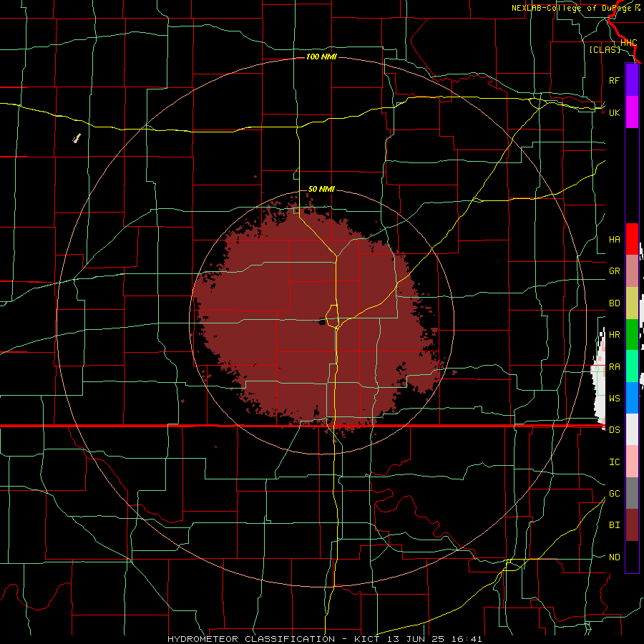644x644 pixels.
Task: Select the blue WS legend swatch
Action: click(632, 398)
